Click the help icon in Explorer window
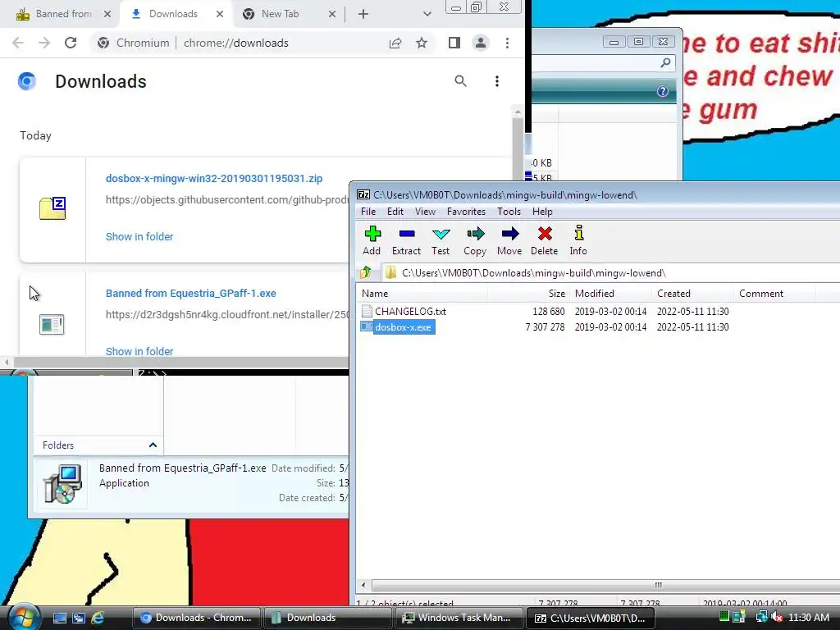840x630 pixels. [x=663, y=91]
